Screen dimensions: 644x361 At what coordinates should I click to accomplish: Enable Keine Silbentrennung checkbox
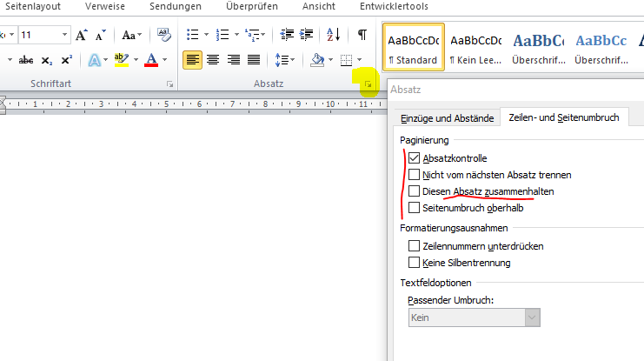(414, 263)
